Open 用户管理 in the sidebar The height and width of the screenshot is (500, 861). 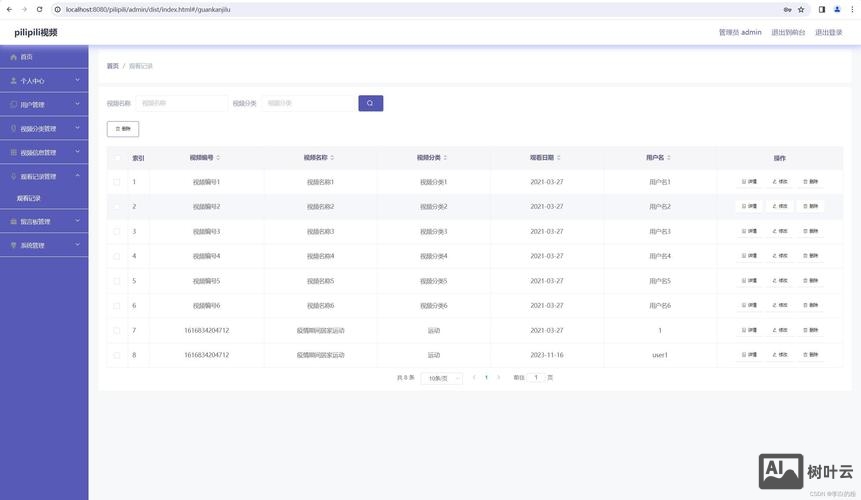[x=43, y=104]
